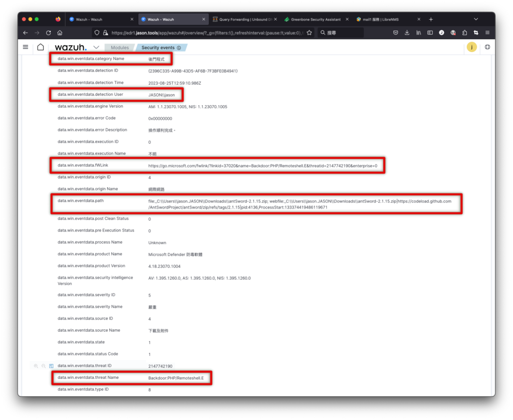Show site security shield information

(97, 33)
